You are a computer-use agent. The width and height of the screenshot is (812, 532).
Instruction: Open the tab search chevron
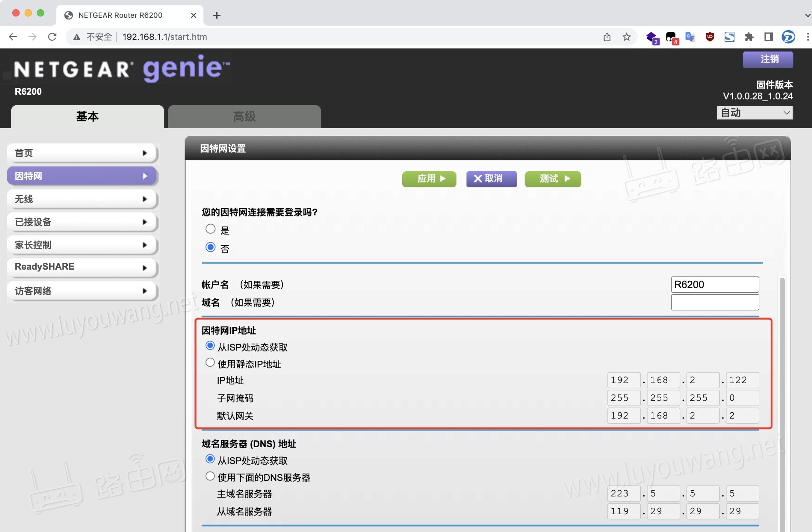(807, 15)
